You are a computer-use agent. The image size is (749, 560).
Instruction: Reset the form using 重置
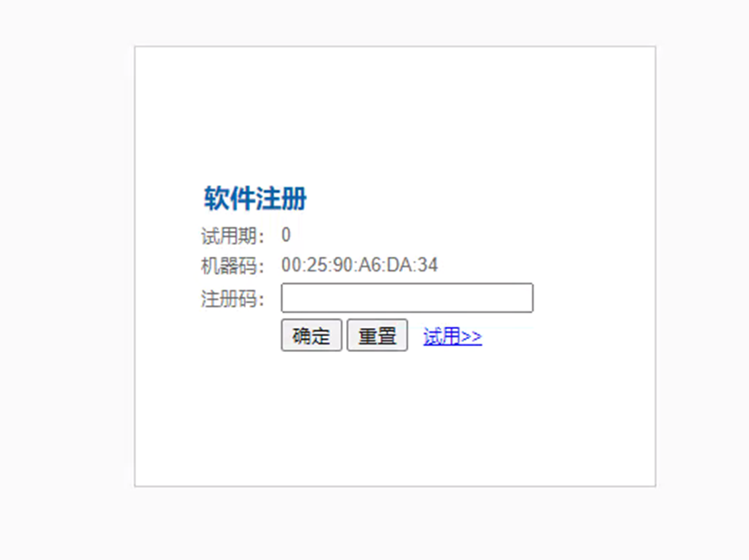pos(377,335)
